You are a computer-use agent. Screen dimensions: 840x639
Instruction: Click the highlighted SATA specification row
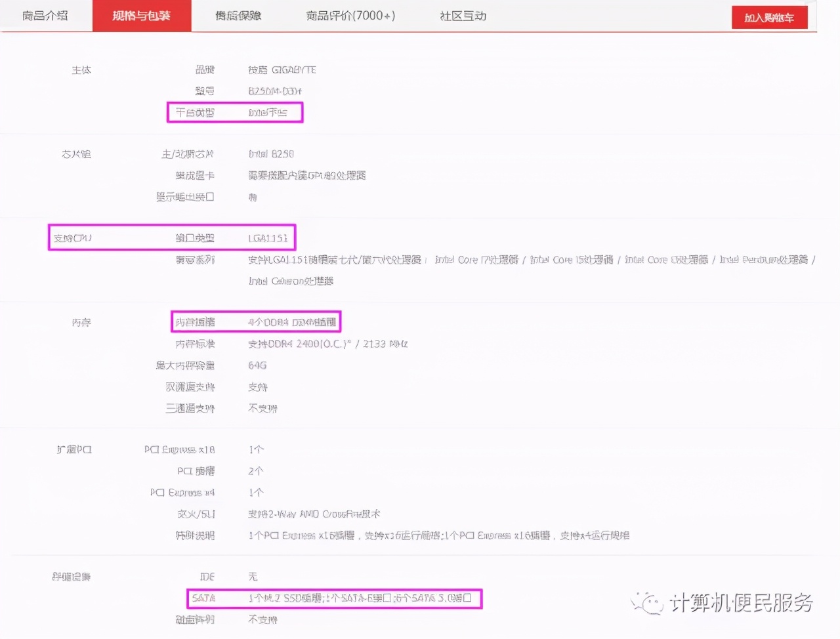[x=333, y=598]
